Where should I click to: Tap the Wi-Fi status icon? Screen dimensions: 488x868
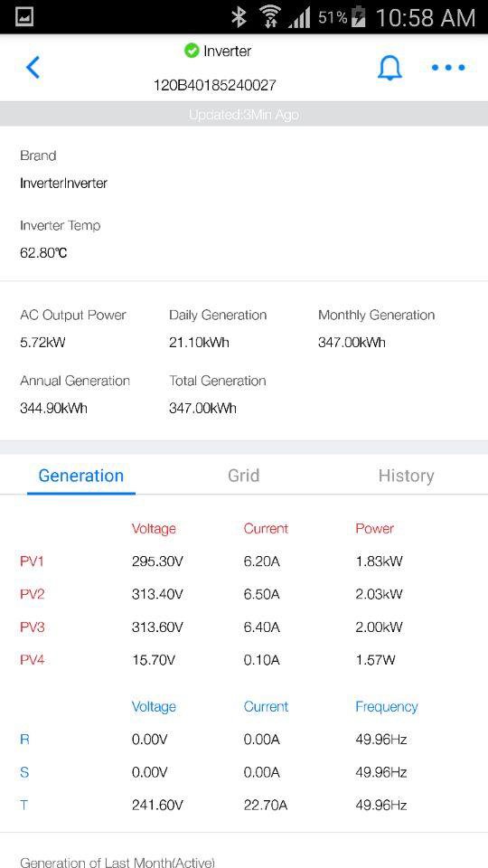[x=270, y=17]
